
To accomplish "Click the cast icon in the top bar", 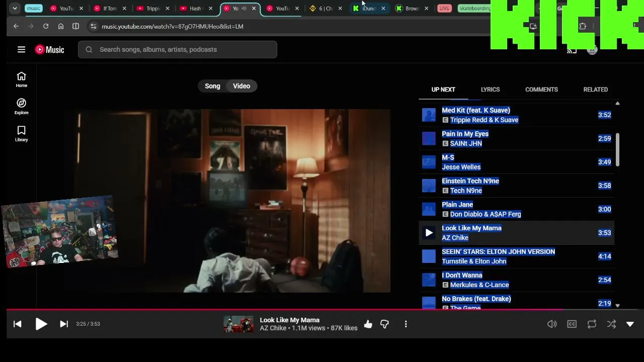I will (x=572, y=50).
